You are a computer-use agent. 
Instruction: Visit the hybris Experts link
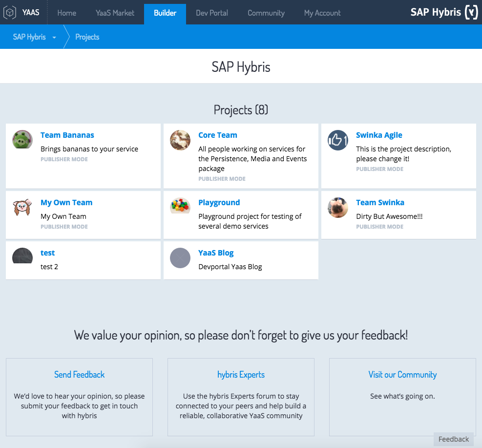click(x=241, y=375)
